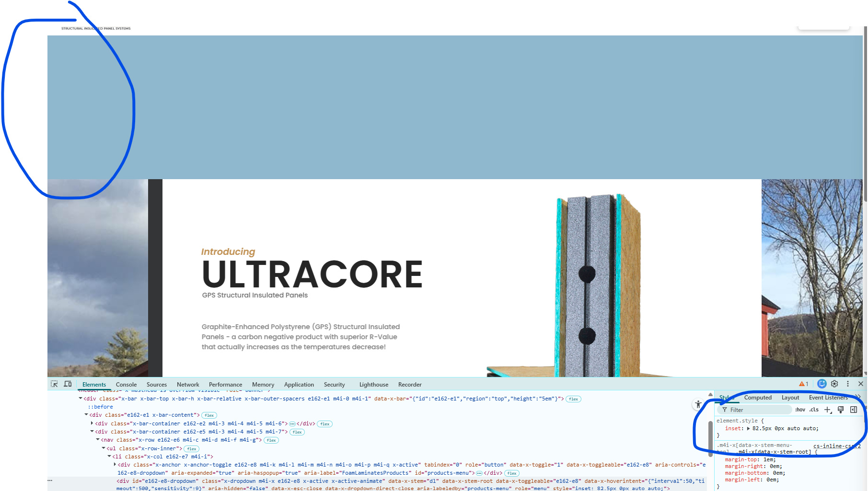The width and height of the screenshot is (868, 491).
Task: Collapse the nav x-row element node
Action: click(98, 440)
